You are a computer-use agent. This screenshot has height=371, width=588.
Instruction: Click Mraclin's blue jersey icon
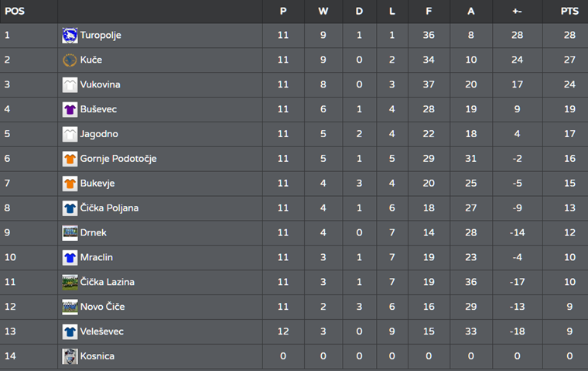pos(70,258)
